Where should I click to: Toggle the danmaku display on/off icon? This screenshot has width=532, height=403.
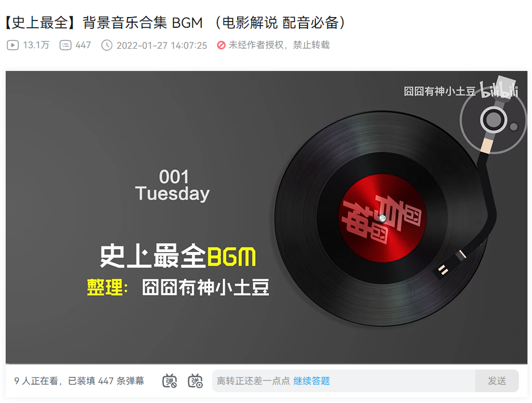170,381
